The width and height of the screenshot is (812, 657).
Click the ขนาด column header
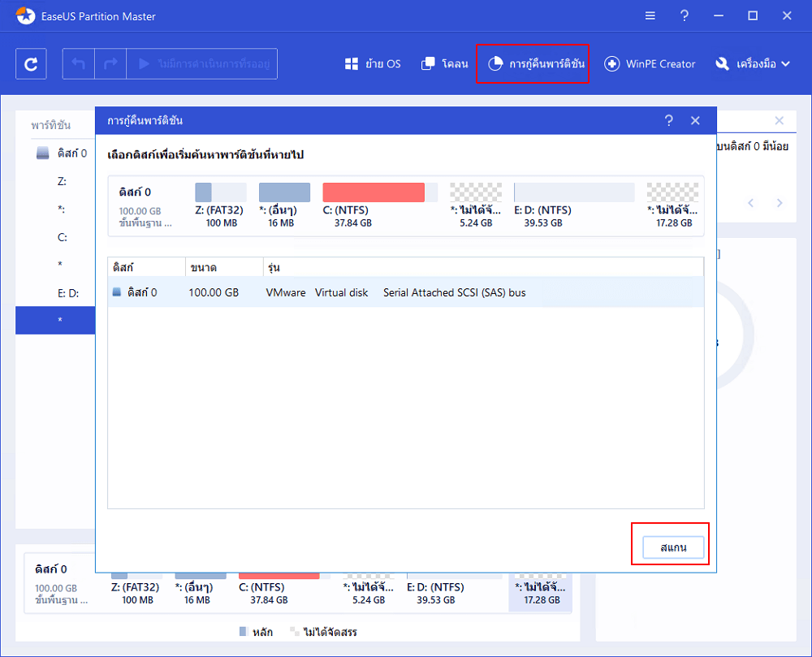pos(224,268)
